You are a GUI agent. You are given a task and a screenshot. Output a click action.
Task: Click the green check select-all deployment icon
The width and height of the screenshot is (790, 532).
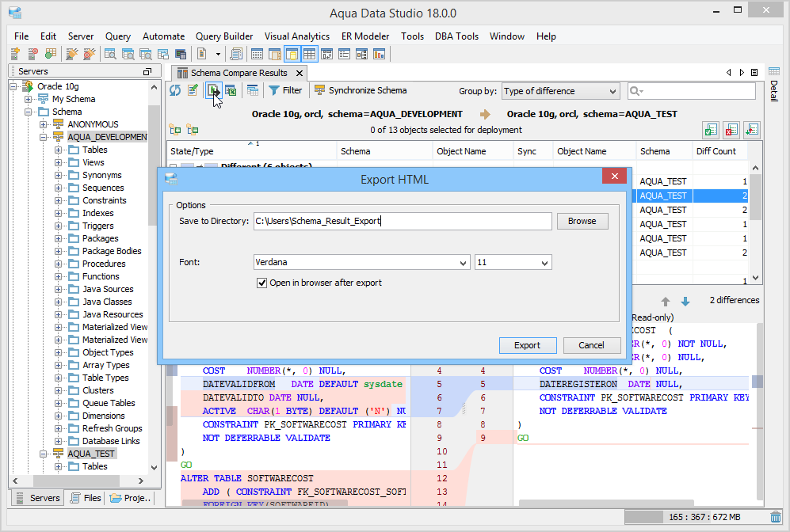(710, 130)
